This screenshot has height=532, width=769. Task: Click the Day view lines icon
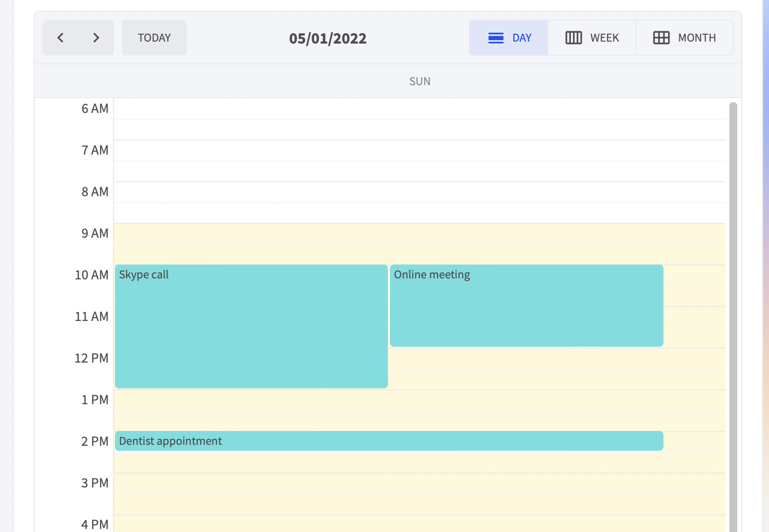(496, 38)
